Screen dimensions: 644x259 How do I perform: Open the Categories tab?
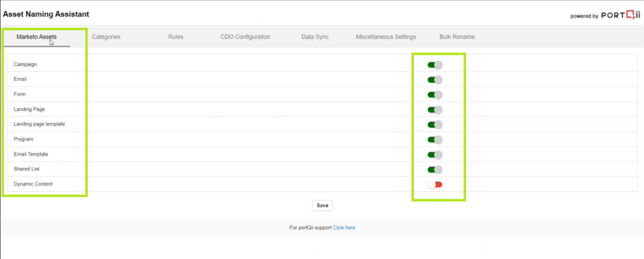click(x=106, y=37)
